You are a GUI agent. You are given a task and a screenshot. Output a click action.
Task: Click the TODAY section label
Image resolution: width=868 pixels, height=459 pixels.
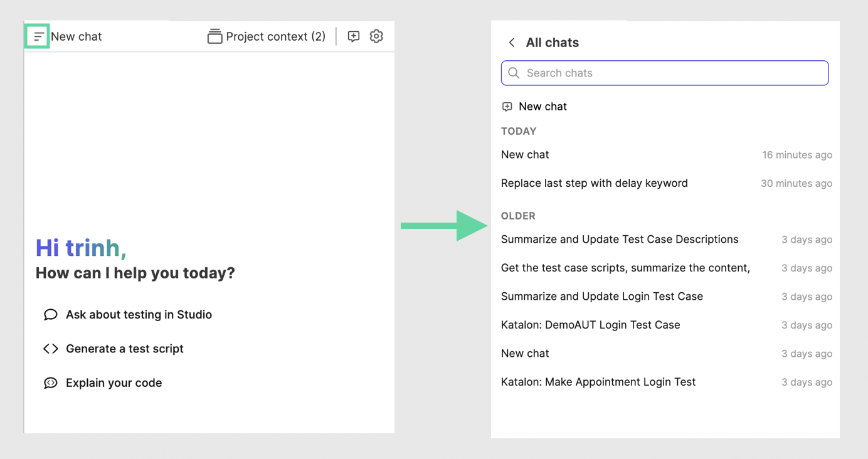519,131
